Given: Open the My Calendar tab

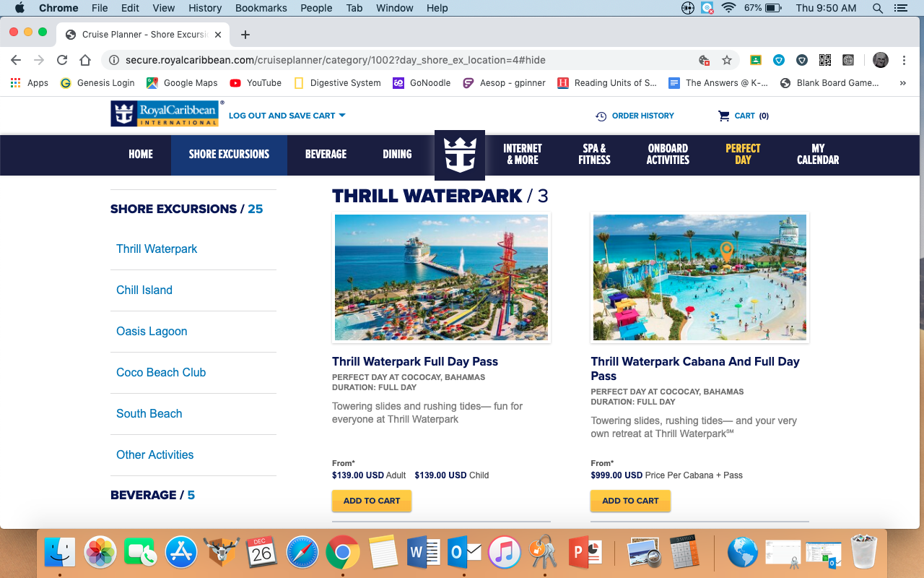Looking at the screenshot, I should (x=818, y=155).
